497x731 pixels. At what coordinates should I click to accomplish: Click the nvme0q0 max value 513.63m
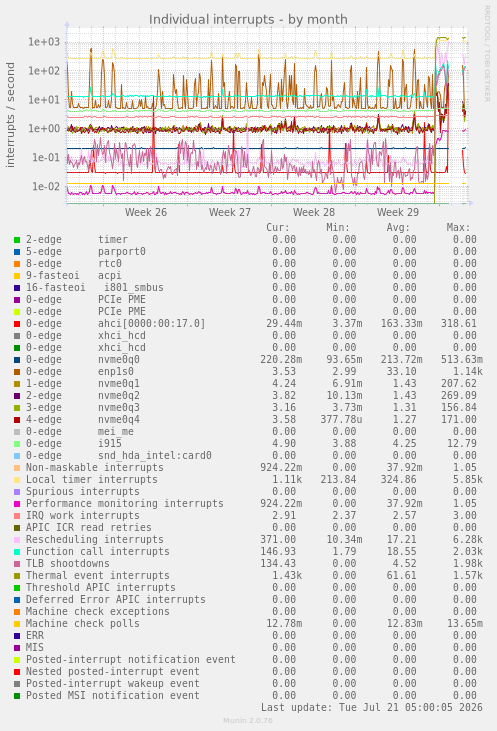click(462, 360)
